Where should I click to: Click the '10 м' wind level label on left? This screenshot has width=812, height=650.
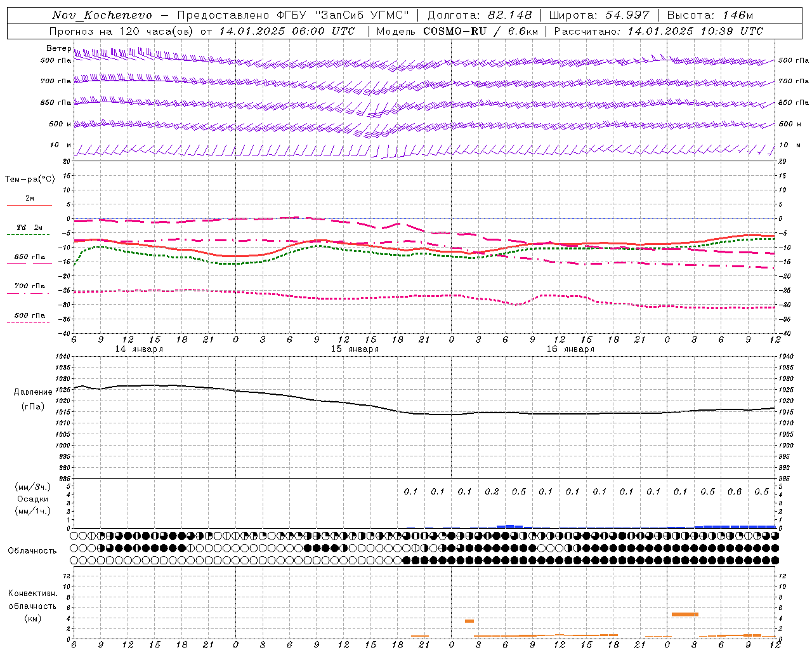[x=61, y=145]
